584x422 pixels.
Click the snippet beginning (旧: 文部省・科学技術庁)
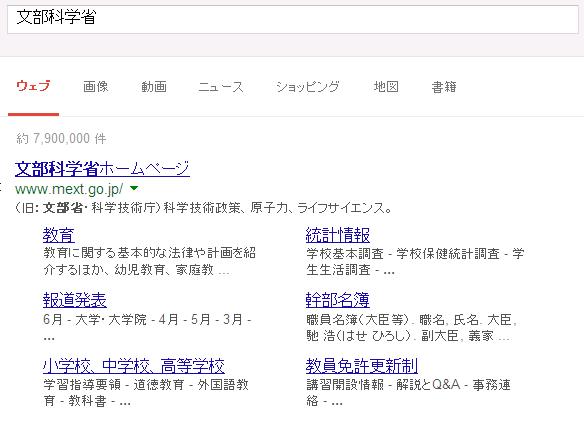[x=203, y=208]
